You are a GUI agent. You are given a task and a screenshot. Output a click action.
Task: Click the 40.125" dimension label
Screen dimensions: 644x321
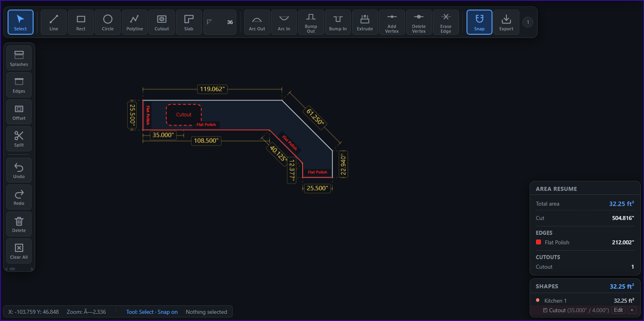[x=278, y=153]
